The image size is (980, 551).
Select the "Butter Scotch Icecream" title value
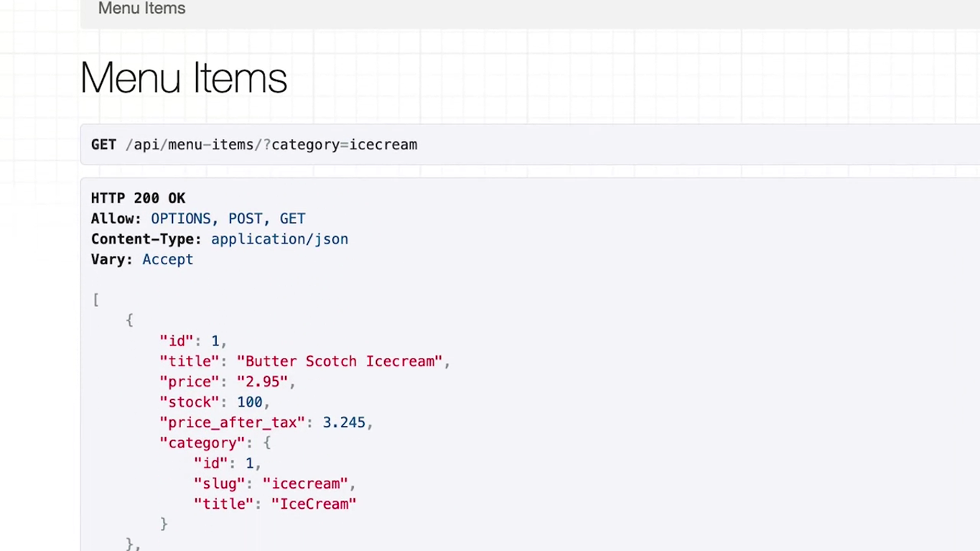(x=339, y=361)
